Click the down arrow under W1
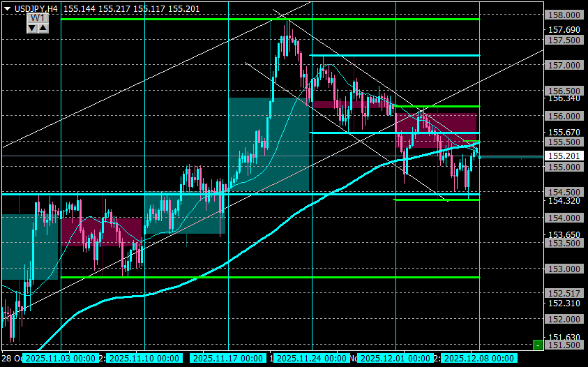This screenshot has width=588, height=367. (x=32, y=28)
